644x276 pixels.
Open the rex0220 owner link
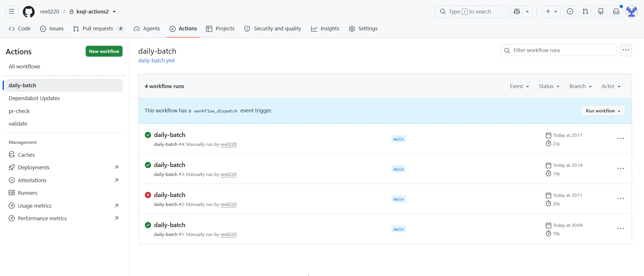pos(50,11)
